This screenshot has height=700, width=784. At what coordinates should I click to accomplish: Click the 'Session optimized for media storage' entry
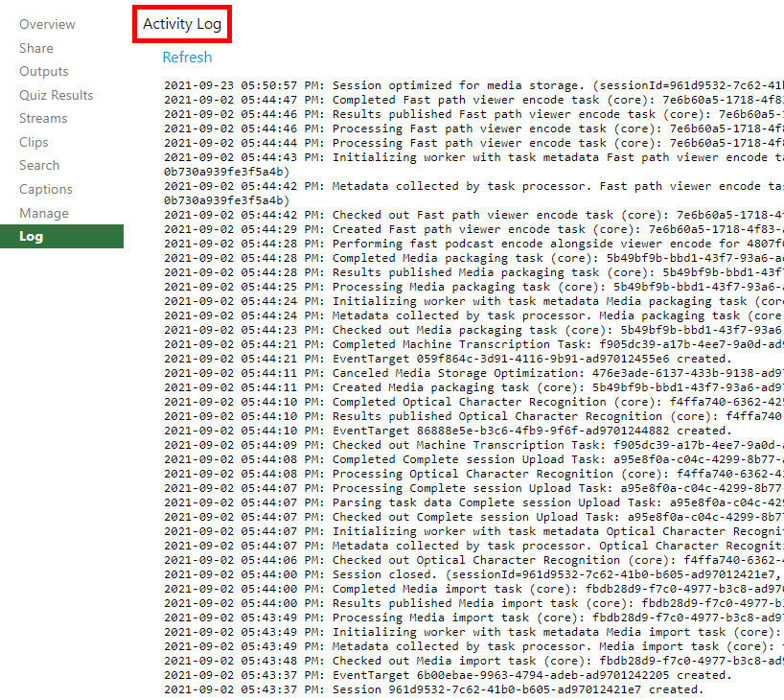473,85
